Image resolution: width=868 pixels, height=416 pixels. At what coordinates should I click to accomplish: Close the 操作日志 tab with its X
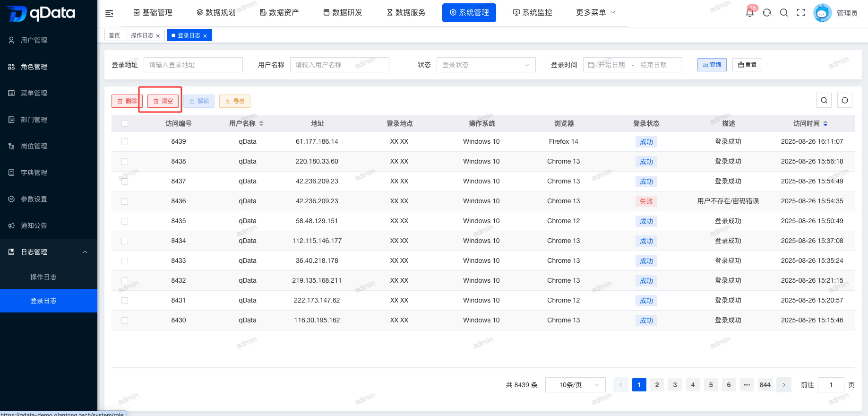tap(158, 36)
